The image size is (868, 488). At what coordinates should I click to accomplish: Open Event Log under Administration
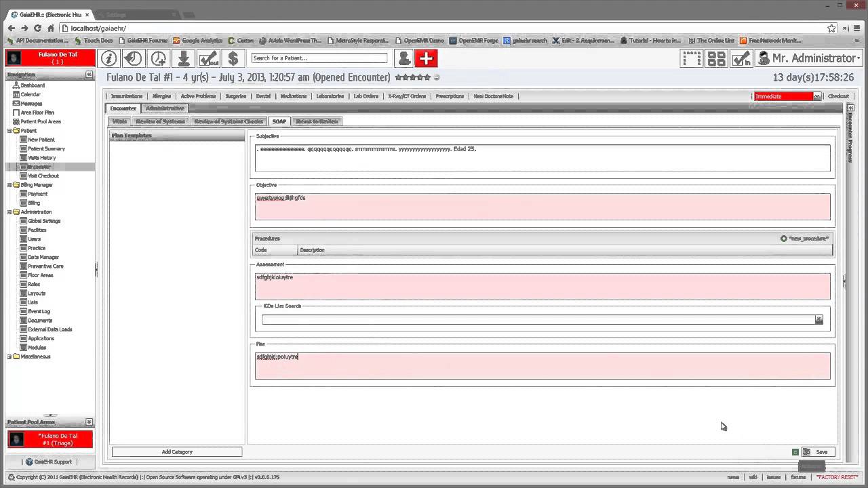[39, 311]
